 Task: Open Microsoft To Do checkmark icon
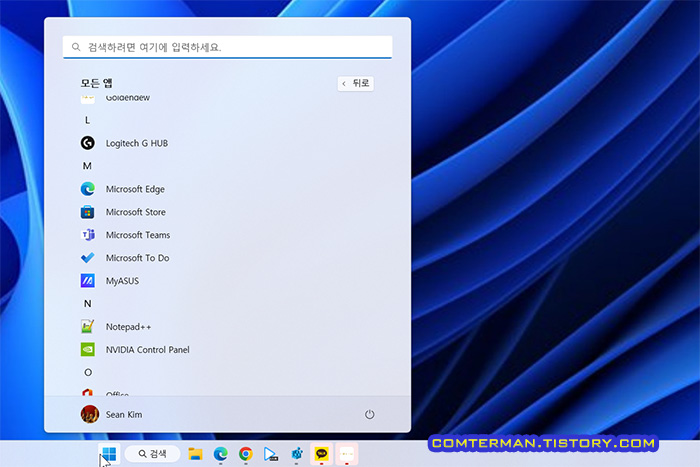(x=88, y=258)
